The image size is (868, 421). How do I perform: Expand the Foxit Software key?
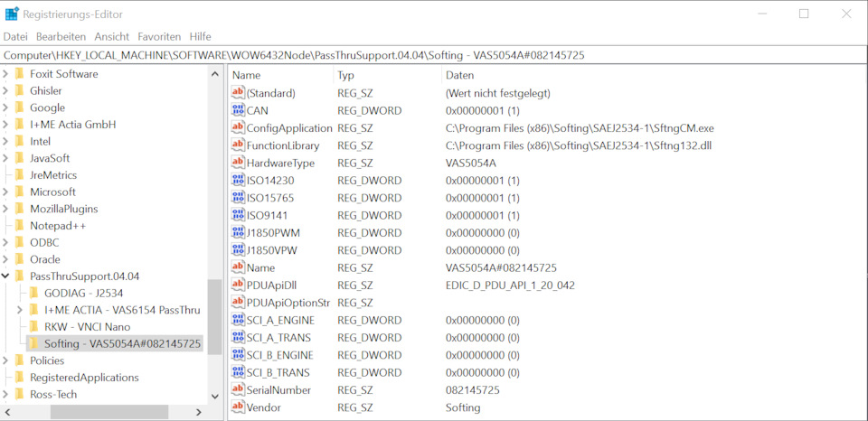[5, 73]
